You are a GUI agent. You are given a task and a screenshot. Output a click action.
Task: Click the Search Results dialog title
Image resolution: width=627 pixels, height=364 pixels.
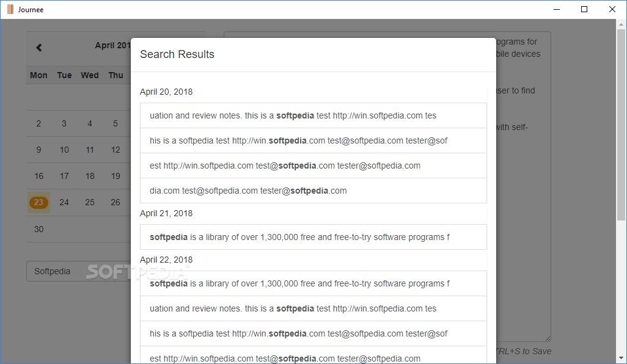click(177, 54)
